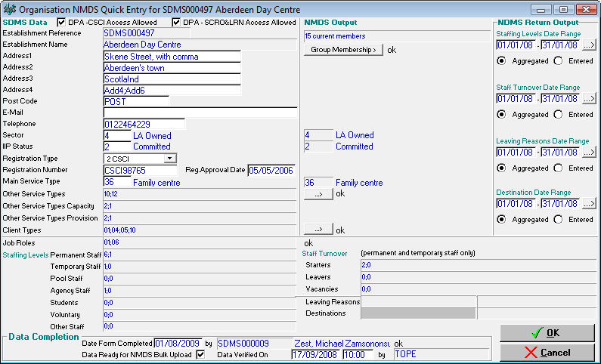Click Destination start date field

516,204
